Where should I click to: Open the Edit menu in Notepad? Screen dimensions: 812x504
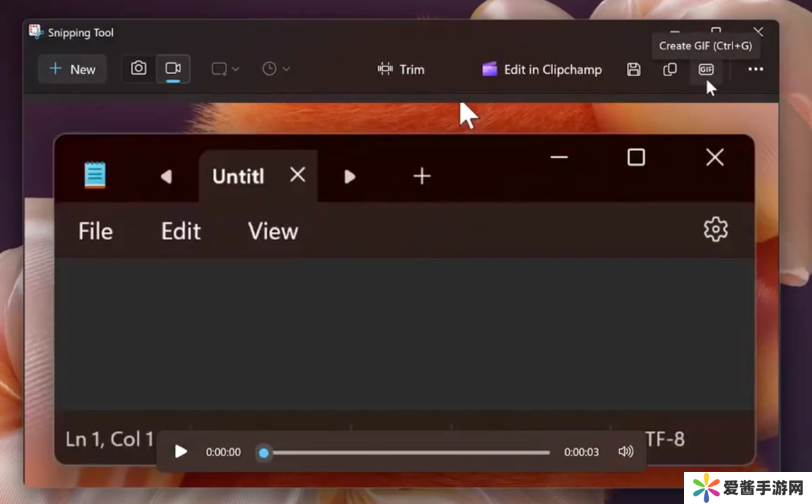pos(181,231)
